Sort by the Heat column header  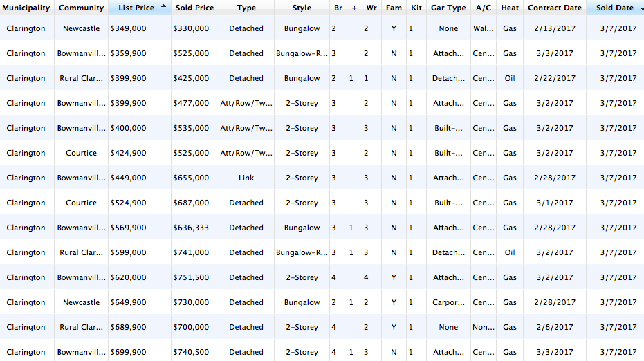[x=510, y=8]
